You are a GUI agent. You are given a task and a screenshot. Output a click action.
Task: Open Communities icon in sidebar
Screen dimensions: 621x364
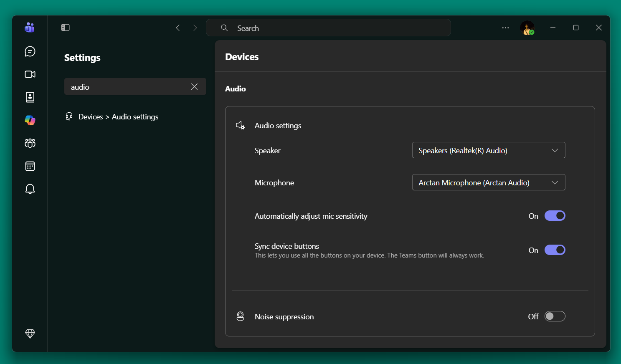tap(30, 143)
